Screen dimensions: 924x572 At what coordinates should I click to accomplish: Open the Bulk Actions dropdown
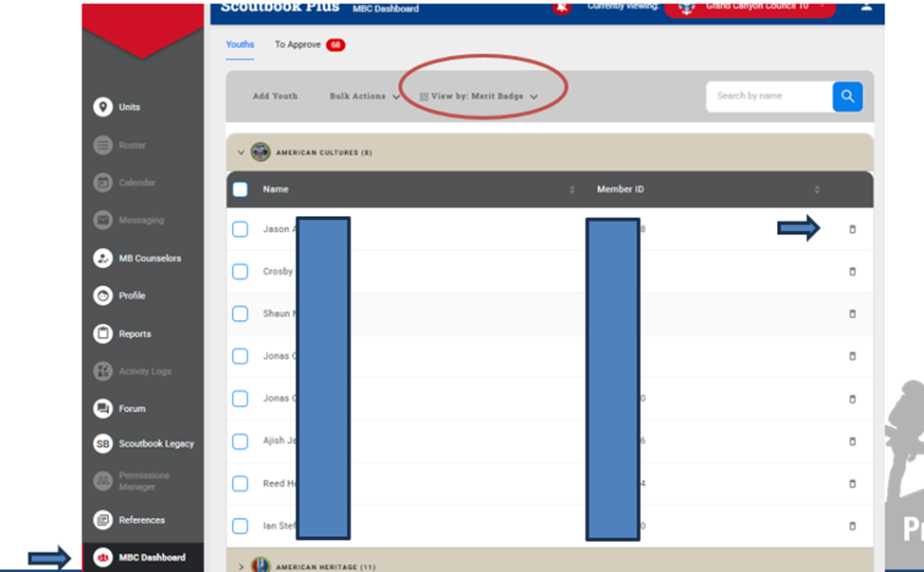(x=365, y=96)
